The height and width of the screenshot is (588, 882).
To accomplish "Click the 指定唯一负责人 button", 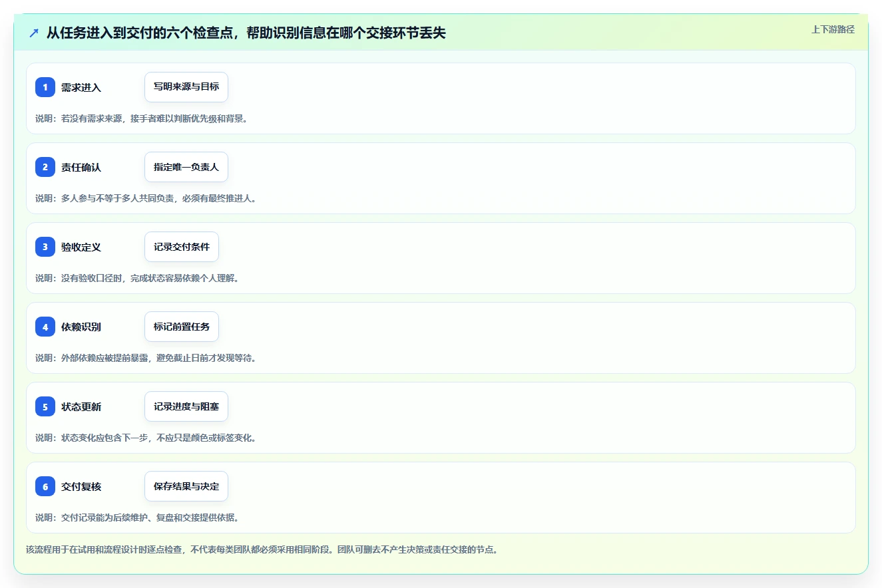I will click(x=186, y=167).
